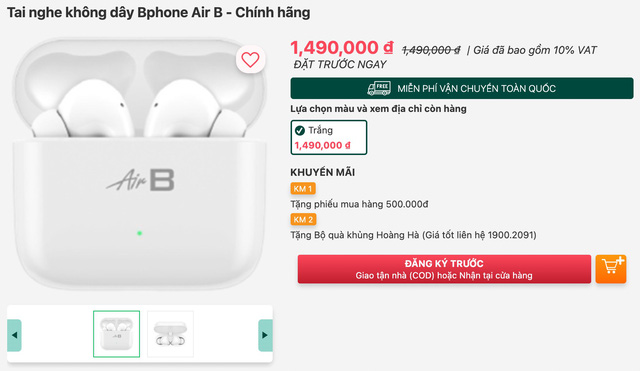The height and width of the screenshot is (371, 640).
Task: Click the Tặng phiếu mua hàng 500.000đ text
Action: coord(359,204)
